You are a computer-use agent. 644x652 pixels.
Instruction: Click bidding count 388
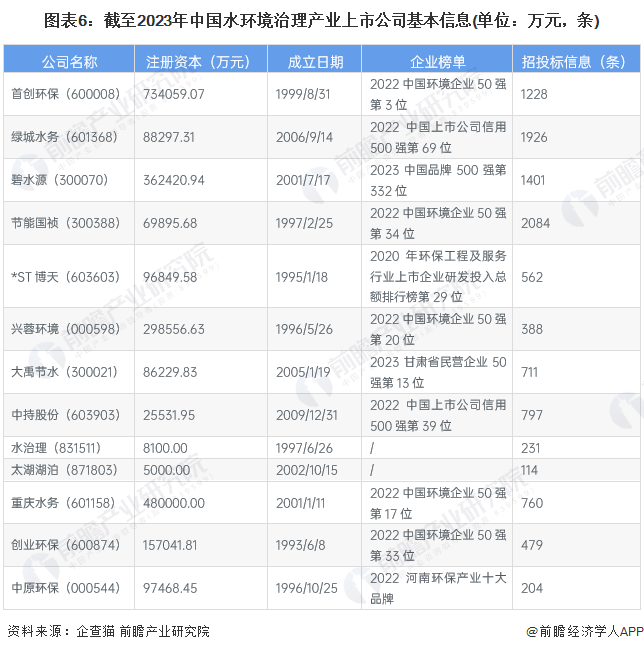(x=532, y=329)
